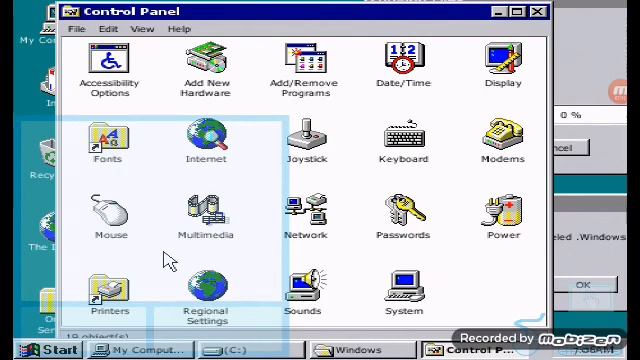Open the Printers folder icon
Image resolution: width=640 pixels, height=360 pixels.
coord(109,289)
